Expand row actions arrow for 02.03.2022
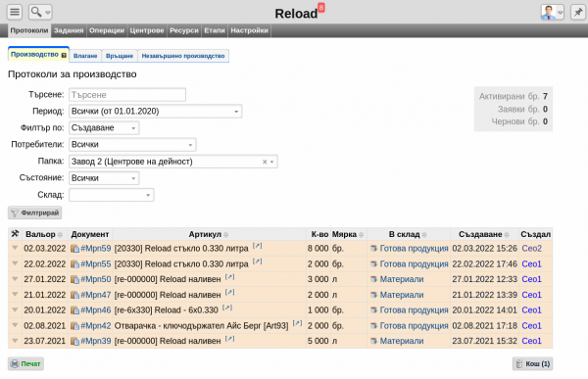Screen dimensions: 588x379 click(15, 248)
